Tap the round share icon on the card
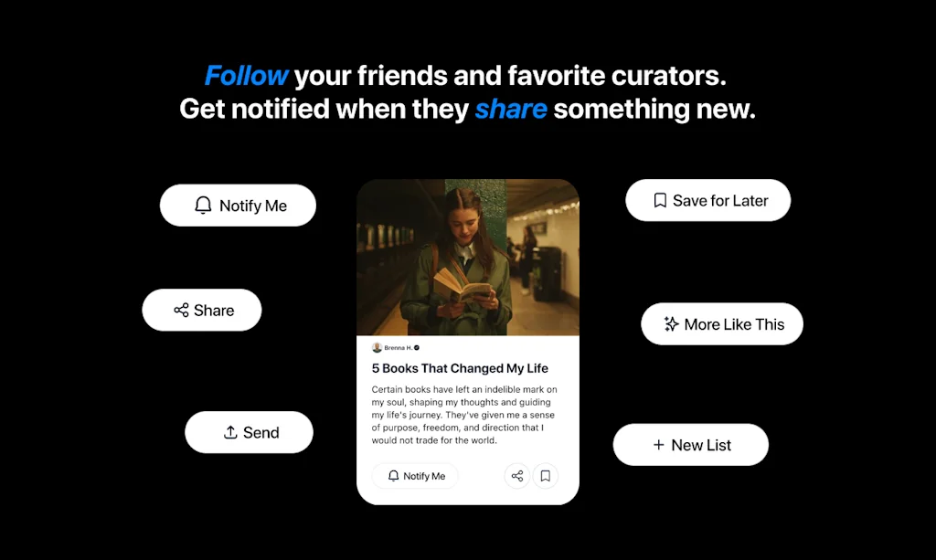This screenshot has width=936, height=560. point(517,476)
